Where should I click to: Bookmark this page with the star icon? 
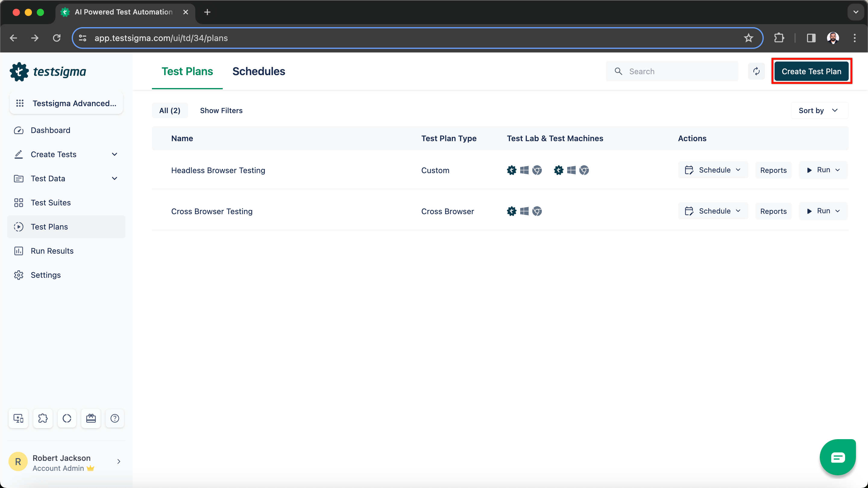(x=748, y=38)
